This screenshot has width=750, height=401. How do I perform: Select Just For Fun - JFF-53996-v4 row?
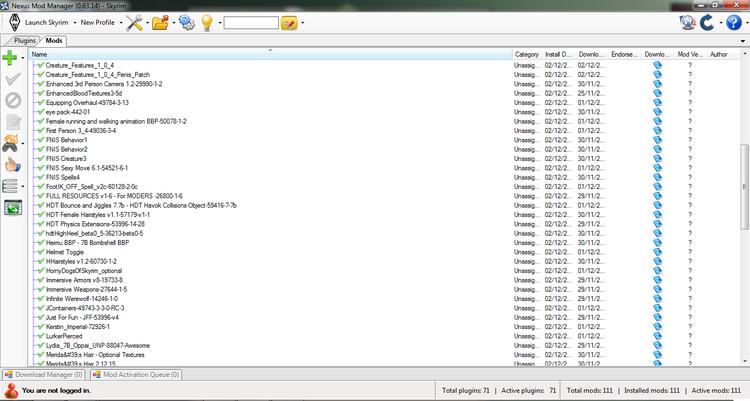tap(82, 317)
